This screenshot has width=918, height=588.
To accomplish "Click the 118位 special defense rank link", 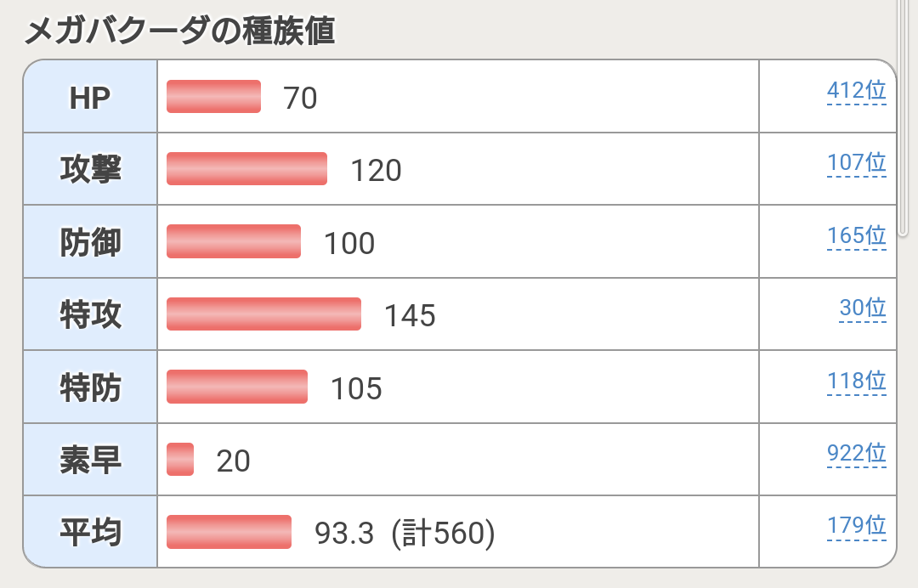I will pyautogui.click(x=856, y=381).
